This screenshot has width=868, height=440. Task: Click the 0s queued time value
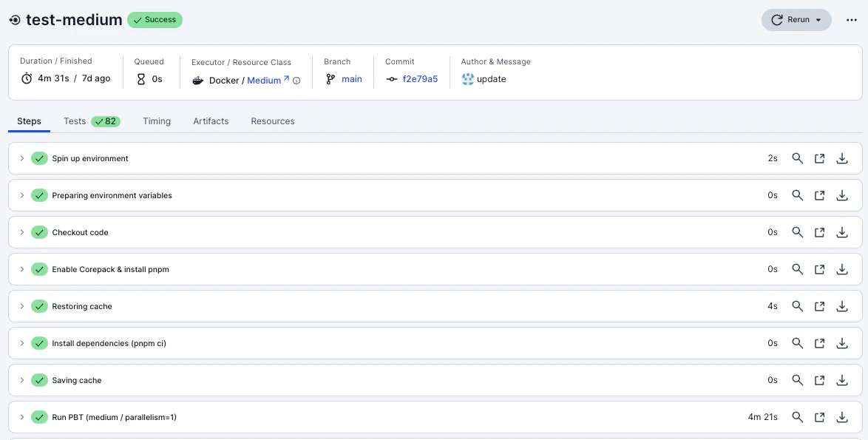157,79
